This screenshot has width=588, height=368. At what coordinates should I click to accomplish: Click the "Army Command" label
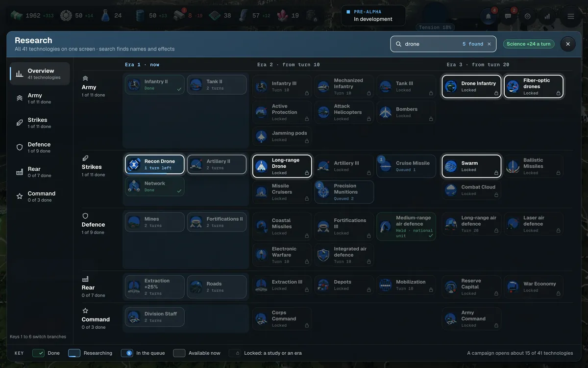(x=473, y=315)
